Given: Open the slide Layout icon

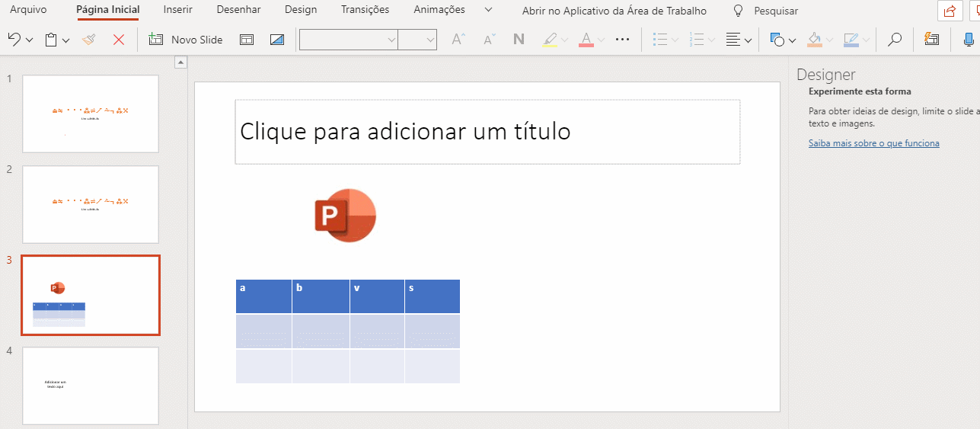Looking at the screenshot, I should pyautogui.click(x=247, y=40).
